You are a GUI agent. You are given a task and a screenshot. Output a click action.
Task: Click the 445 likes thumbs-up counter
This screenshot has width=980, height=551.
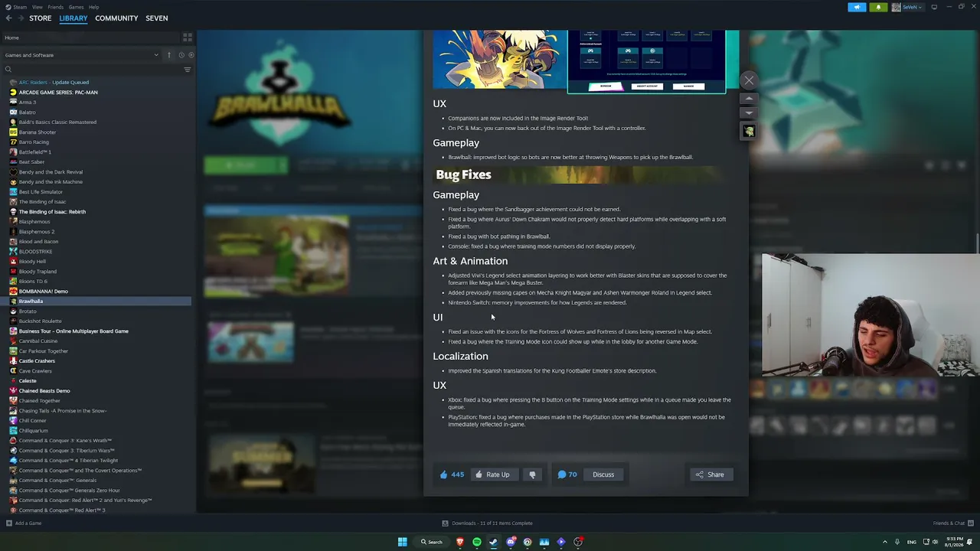(452, 474)
